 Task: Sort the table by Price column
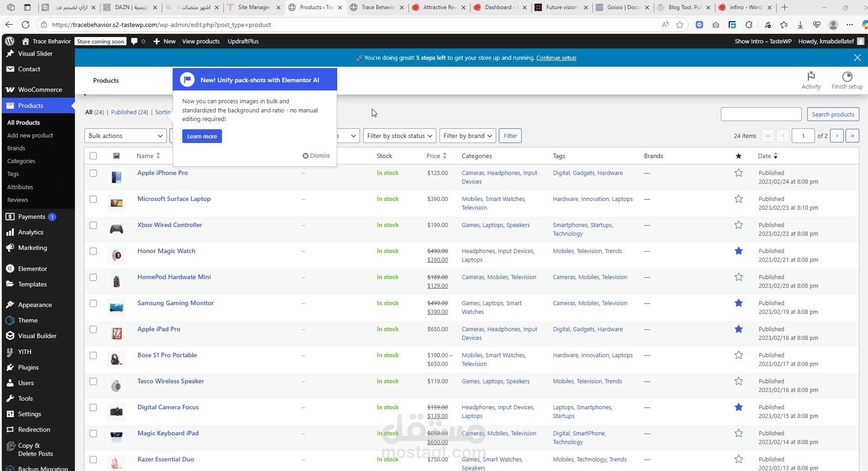(x=436, y=156)
